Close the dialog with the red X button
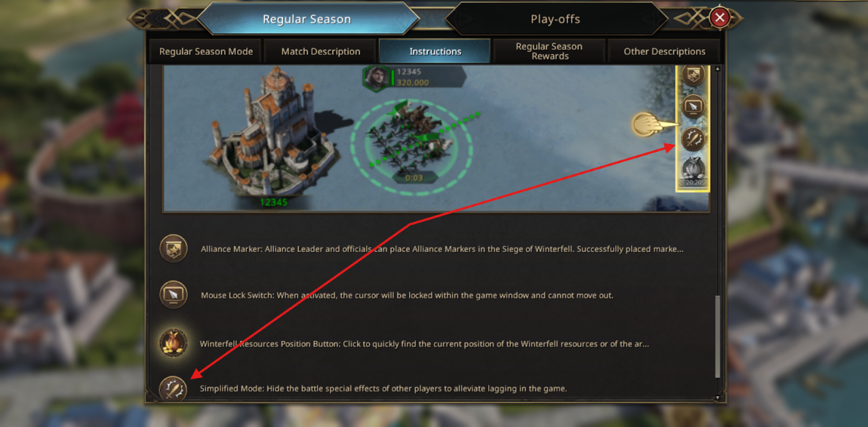This screenshot has height=427, width=868. click(x=720, y=18)
